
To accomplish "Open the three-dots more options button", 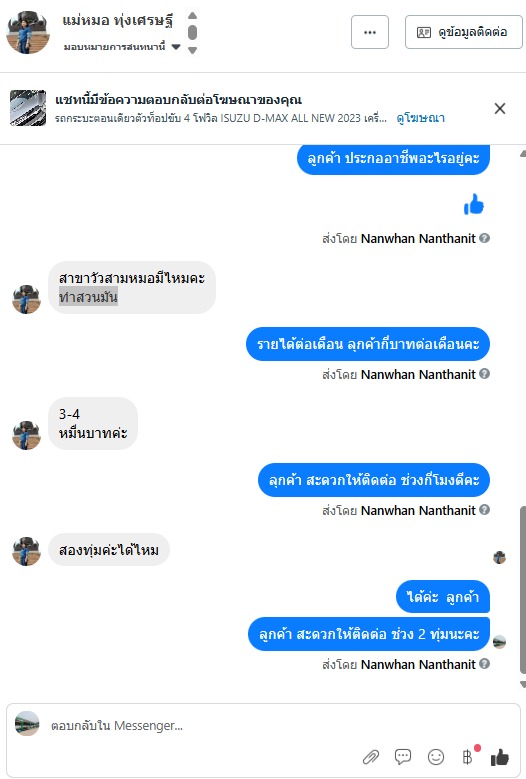I will pos(370,32).
